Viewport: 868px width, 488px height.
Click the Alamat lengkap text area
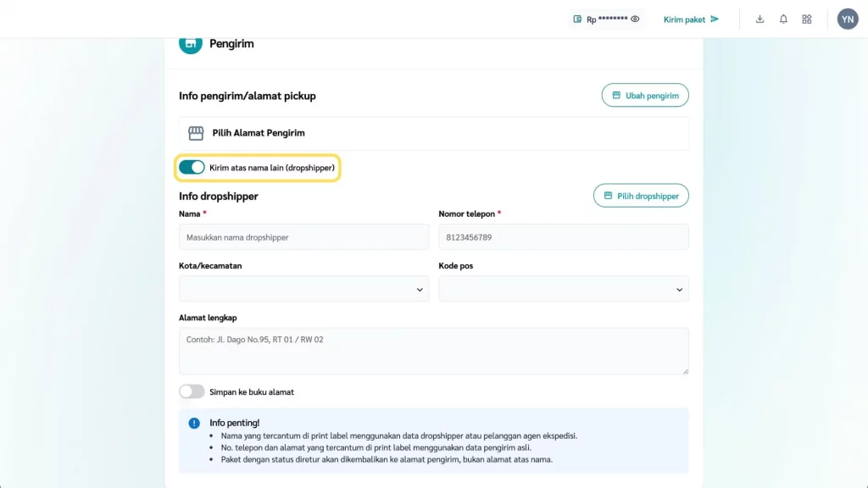pos(433,351)
